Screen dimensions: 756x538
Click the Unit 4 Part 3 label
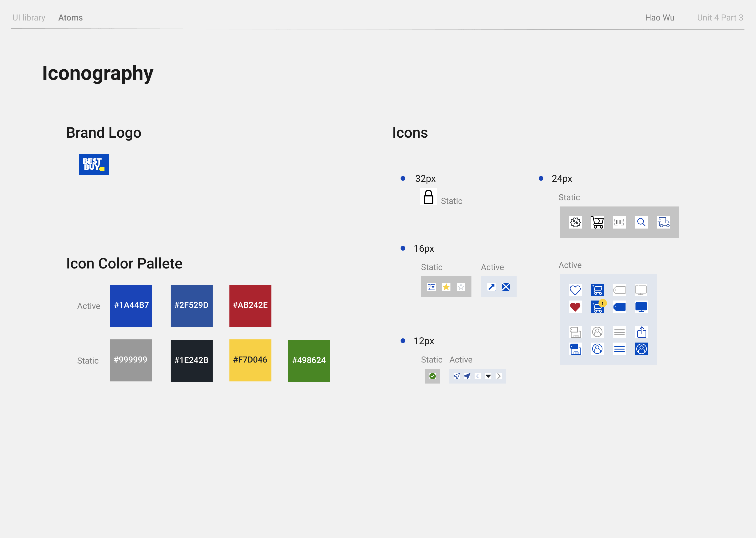pos(720,18)
